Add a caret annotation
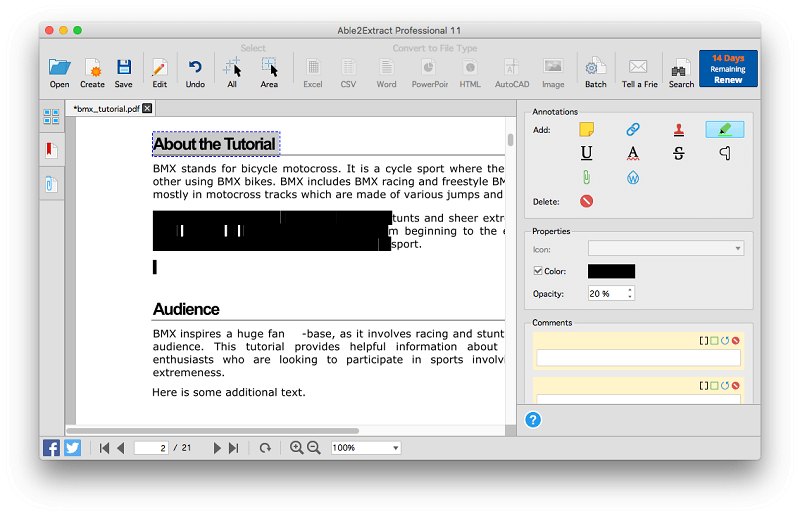This screenshot has height=516, width=800. pos(724,153)
